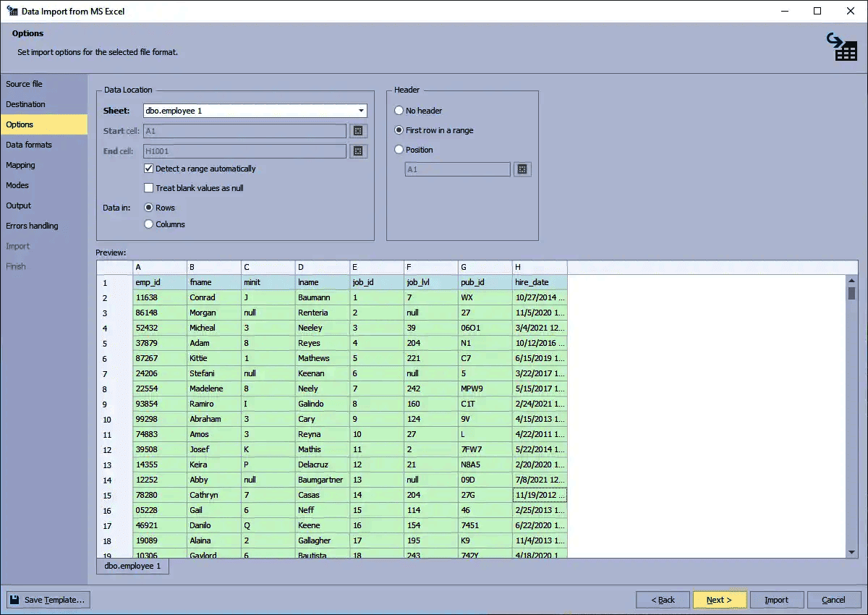Choose the Position header option

(x=399, y=150)
